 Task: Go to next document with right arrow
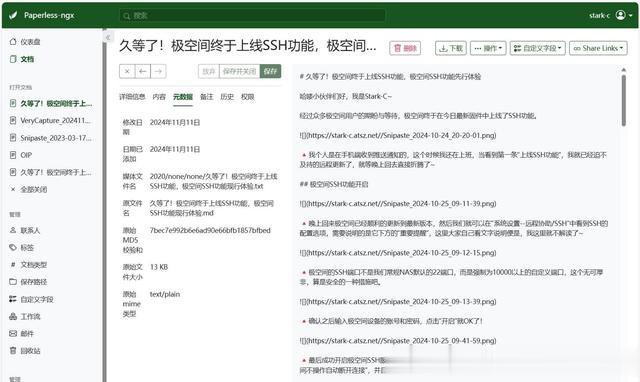tap(158, 71)
